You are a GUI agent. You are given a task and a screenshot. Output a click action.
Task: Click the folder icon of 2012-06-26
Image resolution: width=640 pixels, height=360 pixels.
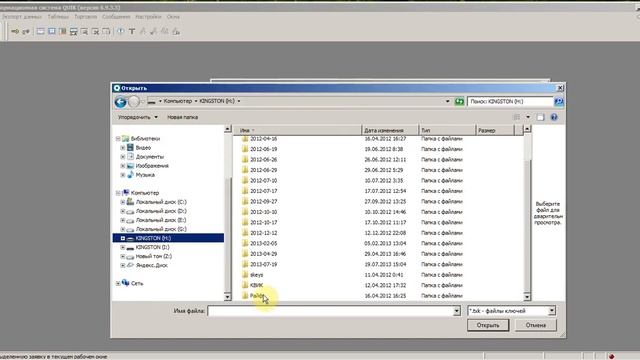click(245, 160)
